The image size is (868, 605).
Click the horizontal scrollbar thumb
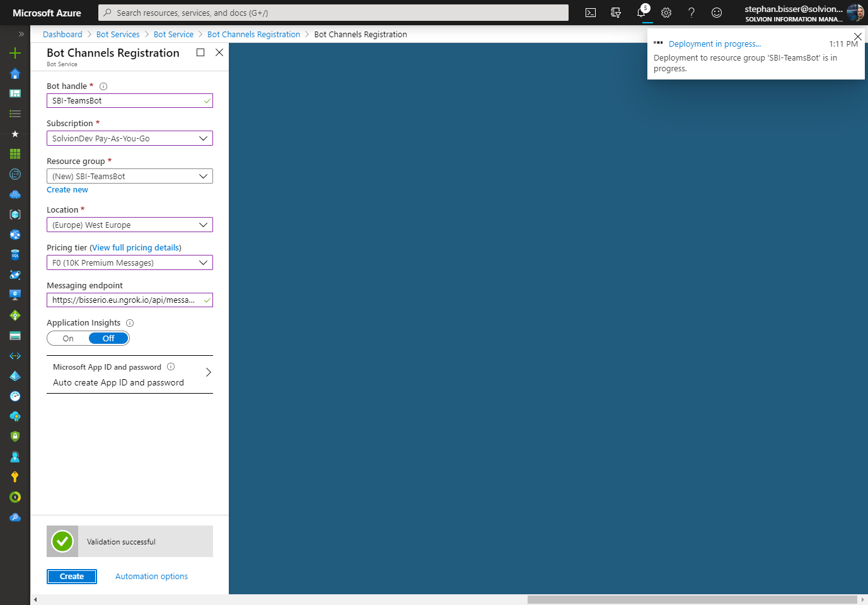point(692,600)
